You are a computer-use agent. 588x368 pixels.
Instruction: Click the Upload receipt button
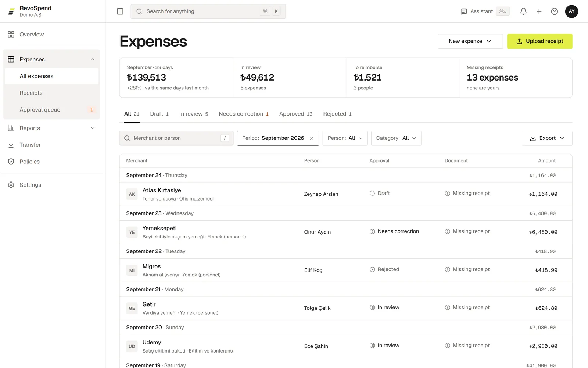[539, 41]
